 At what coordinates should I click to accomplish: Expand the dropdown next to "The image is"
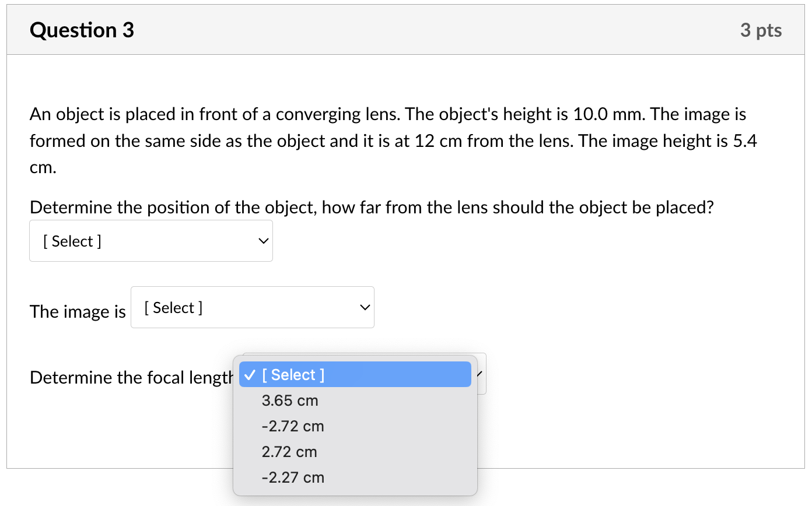[252, 307]
